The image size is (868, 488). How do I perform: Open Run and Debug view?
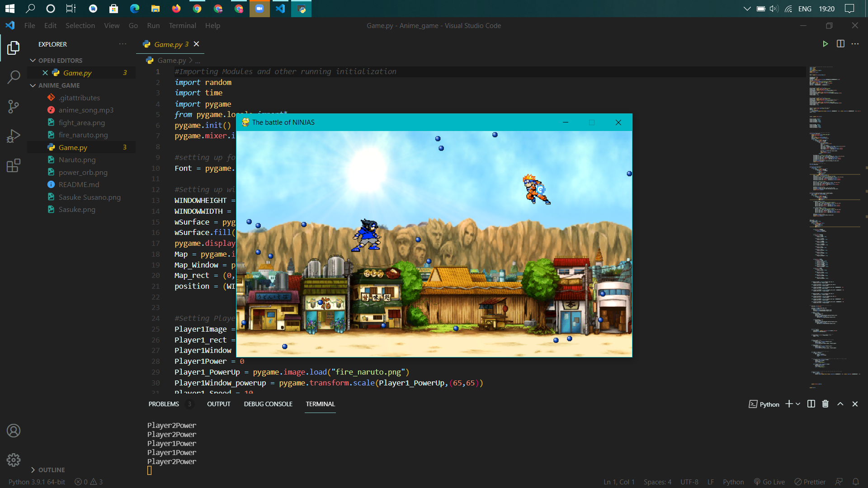(14, 136)
